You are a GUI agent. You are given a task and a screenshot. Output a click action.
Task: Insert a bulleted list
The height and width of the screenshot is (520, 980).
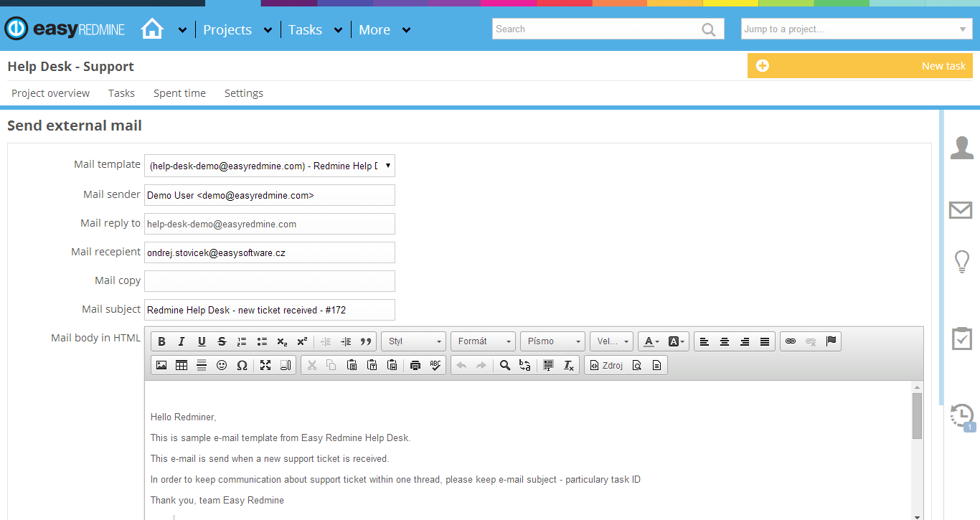click(x=262, y=341)
